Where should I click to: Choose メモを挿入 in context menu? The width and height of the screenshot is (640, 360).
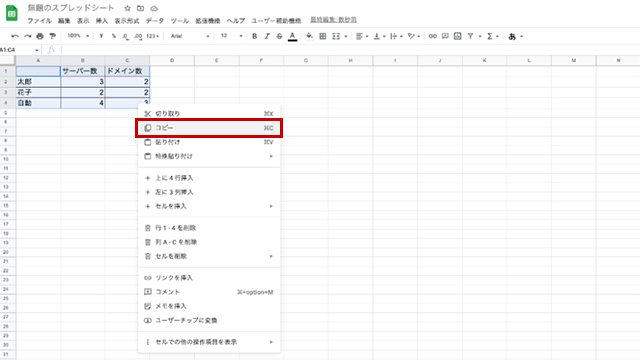tap(209, 306)
